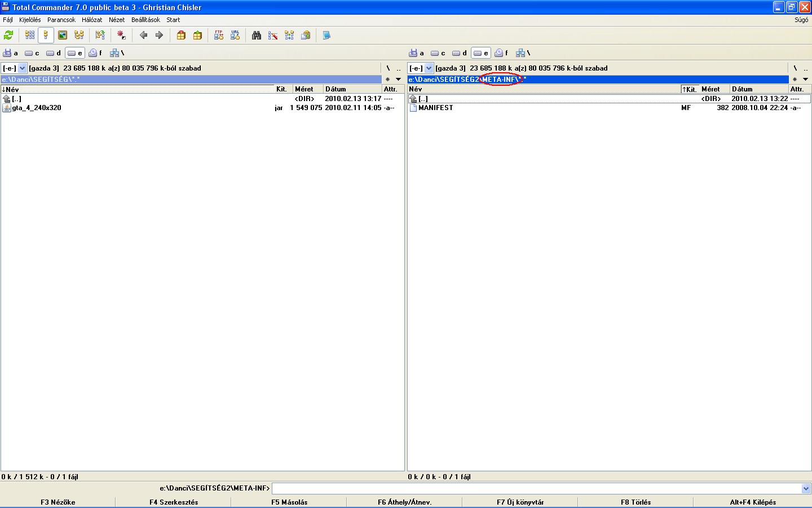Click the command line input field
Image resolution: width=812 pixels, height=508 pixels.
[536, 488]
